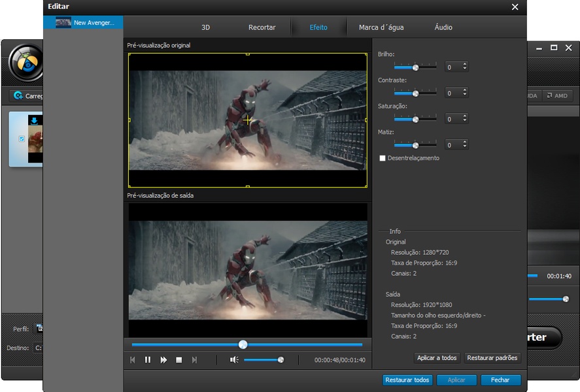Increase Brilho value with up arrow
The width and height of the screenshot is (580, 392).
[465, 64]
